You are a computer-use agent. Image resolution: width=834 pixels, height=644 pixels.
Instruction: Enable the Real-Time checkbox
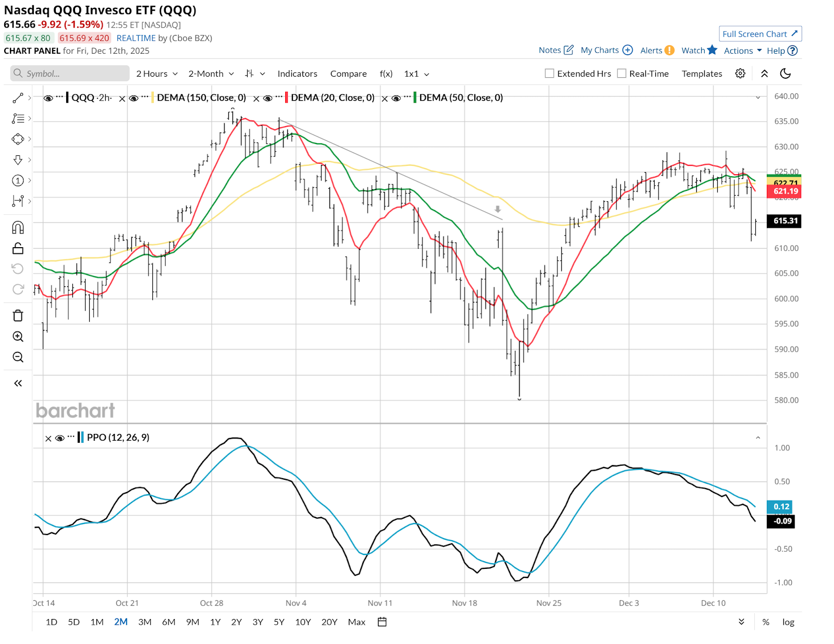(621, 74)
